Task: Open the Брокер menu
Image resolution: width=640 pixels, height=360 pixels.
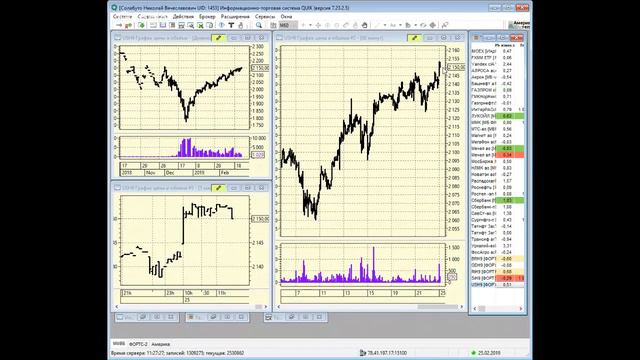Action: (207, 16)
